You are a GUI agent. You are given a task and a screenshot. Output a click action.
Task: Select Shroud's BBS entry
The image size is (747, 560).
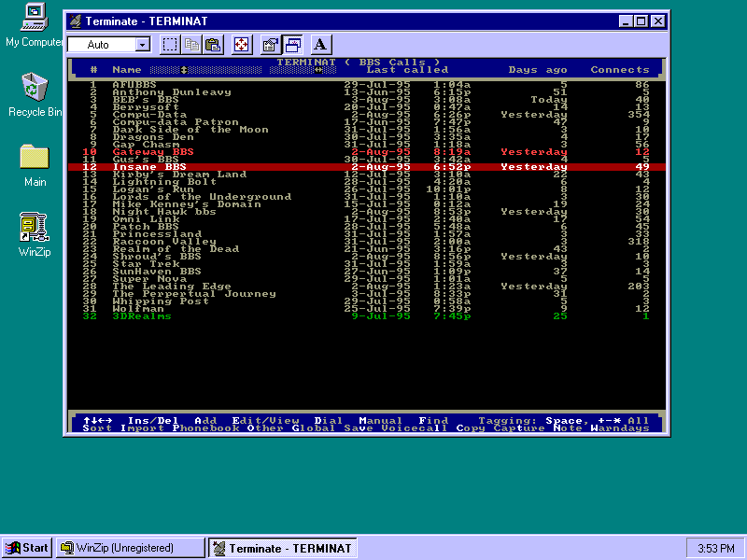coord(367,256)
